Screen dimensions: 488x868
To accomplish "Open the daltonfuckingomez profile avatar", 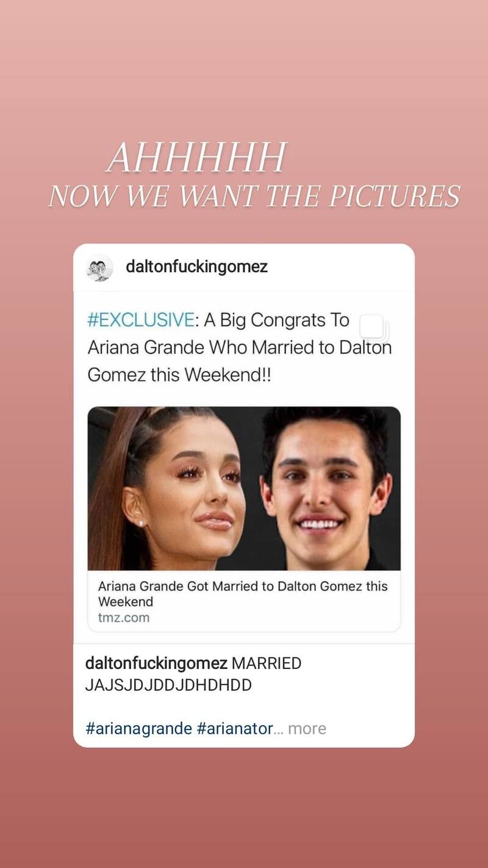I will pos(99,267).
